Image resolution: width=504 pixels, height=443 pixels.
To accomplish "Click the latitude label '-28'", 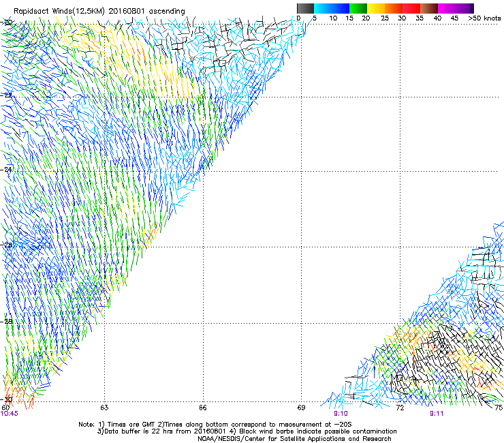I will click(x=7, y=321).
